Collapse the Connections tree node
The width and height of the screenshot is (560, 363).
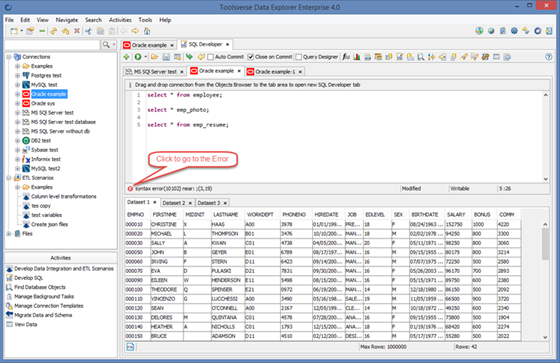click(9, 57)
